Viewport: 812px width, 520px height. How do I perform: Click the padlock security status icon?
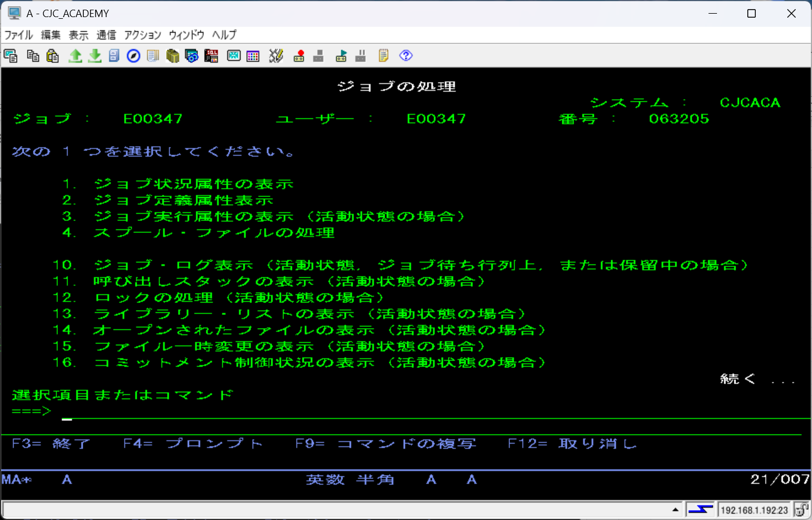tap(802, 511)
